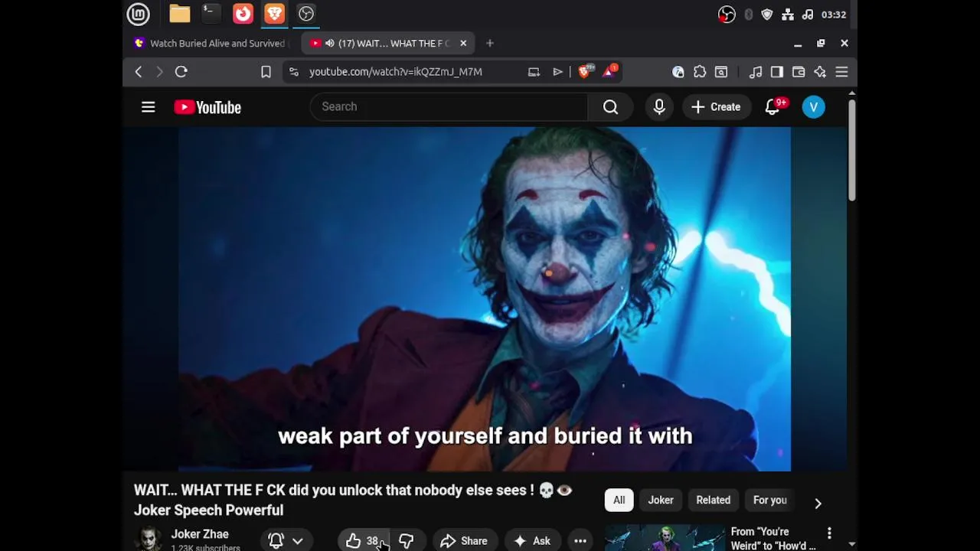Image resolution: width=980 pixels, height=551 pixels.
Task: View site information in address bar
Action: [x=293, y=71]
